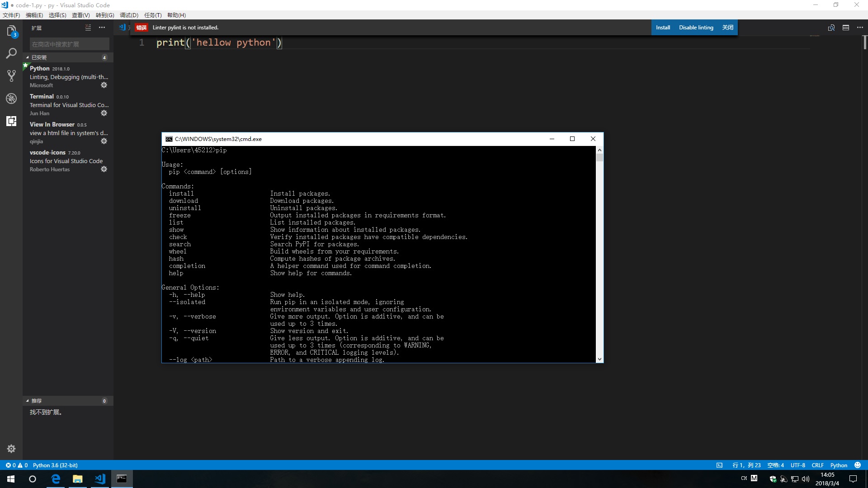868x488 pixels.
Task: Open the Edit (编辑) menu
Action: point(34,15)
